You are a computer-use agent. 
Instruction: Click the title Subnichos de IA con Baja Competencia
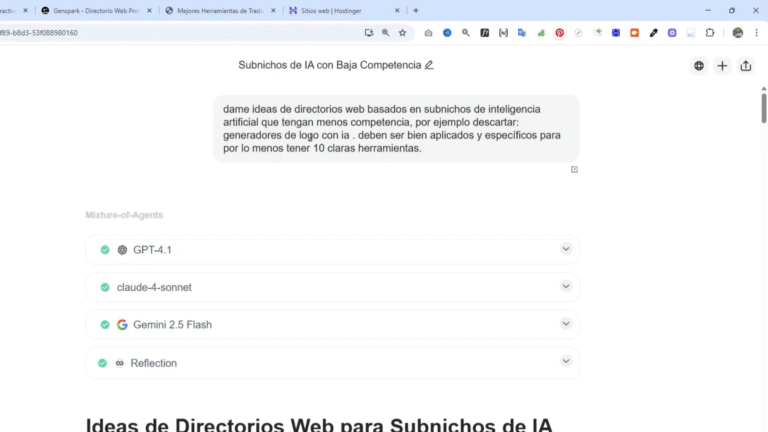330,65
